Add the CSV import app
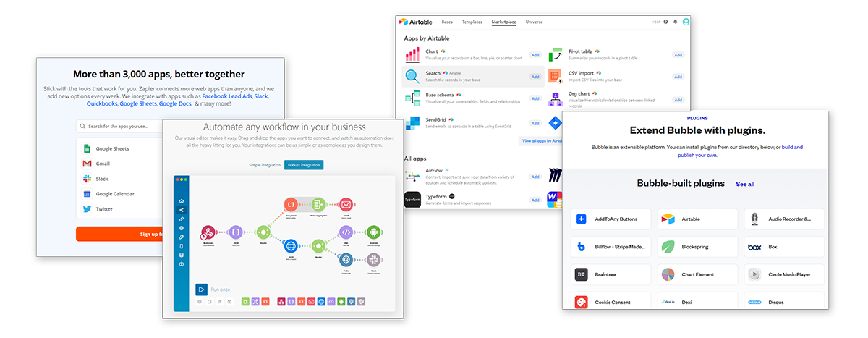The width and height of the screenshot is (868, 338). (x=678, y=77)
